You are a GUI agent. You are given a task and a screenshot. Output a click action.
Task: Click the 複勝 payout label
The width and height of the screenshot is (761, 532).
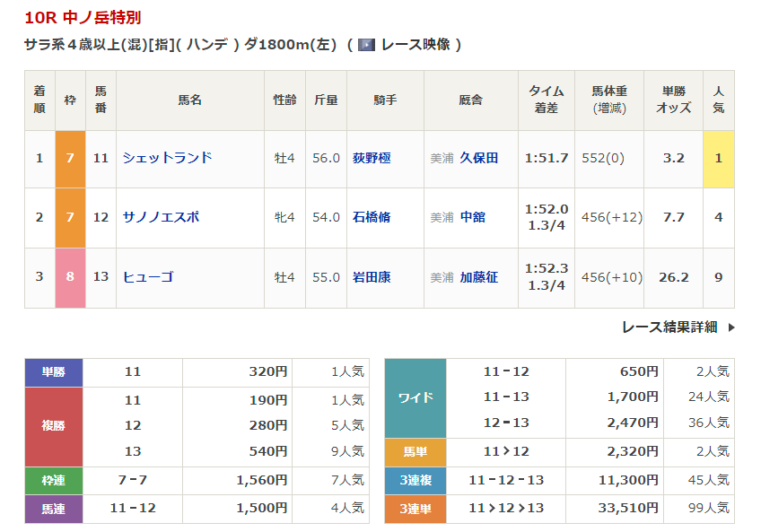coord(53,426)
